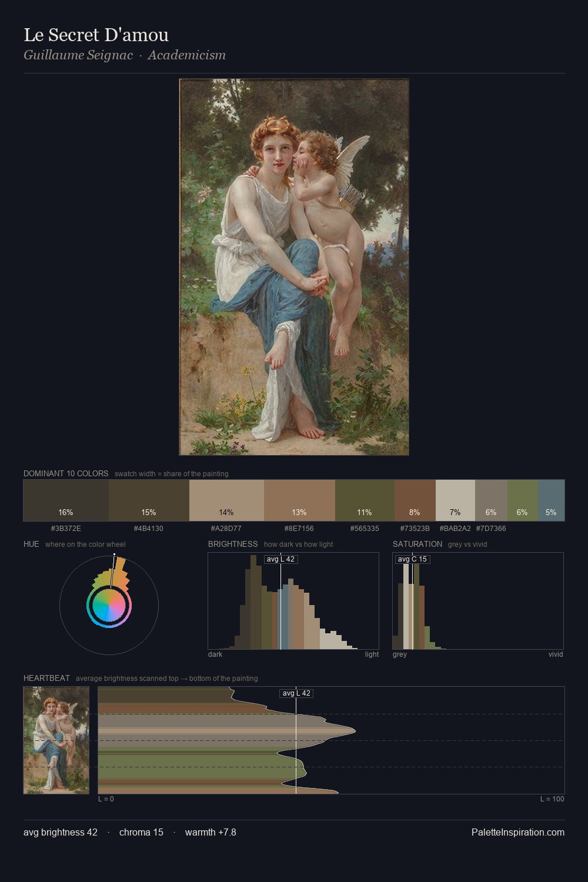The image size is (588, 882).
Task: Click the 'L = 0' axis label
Action: (x=106, y=799)
